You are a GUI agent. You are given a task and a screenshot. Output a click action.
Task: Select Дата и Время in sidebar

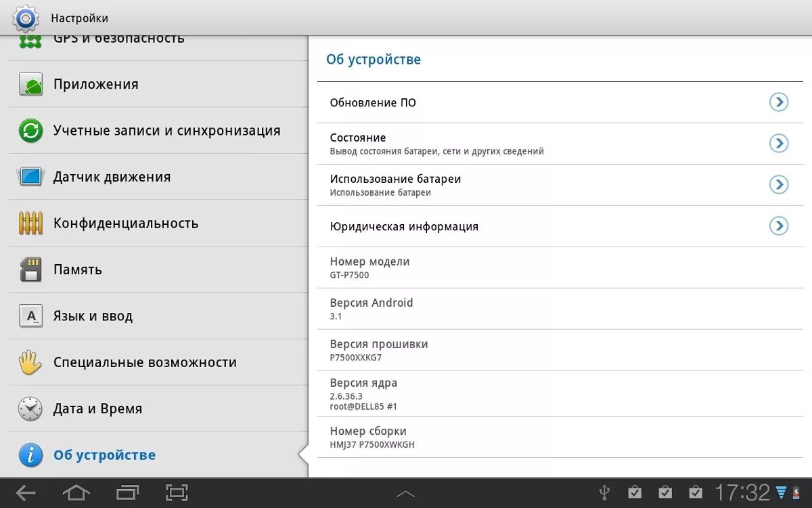click(158, 408)
